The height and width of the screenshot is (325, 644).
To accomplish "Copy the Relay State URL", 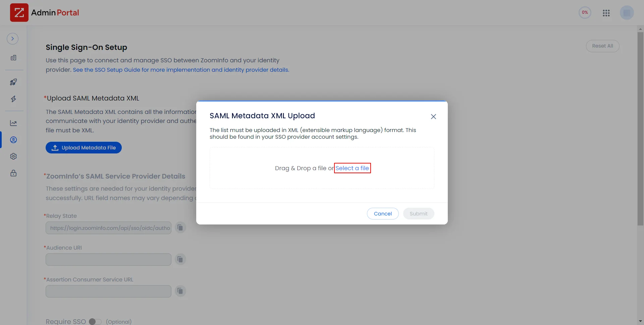I will (180, 228).
